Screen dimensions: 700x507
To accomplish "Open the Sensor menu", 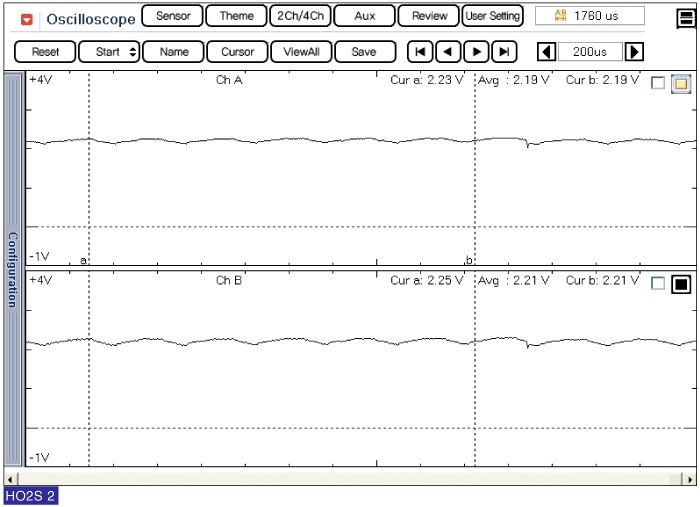I will [x=173, y=16].
